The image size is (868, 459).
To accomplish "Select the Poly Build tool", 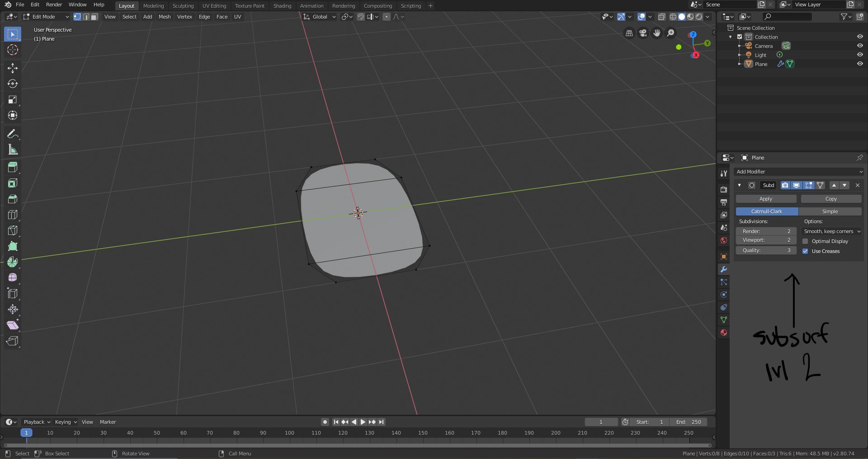I will tap(13, 246).
